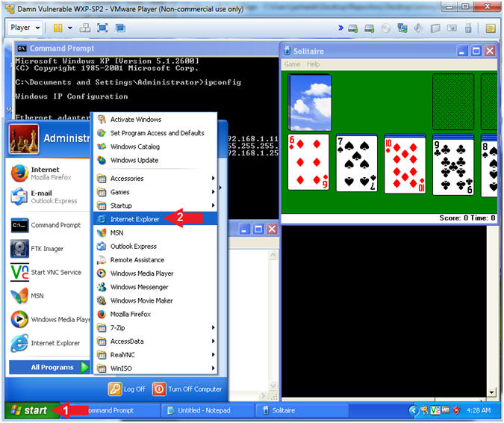Image resolution: width=504 pixels, height=423 pixels.
Task: Click red security shield tray icon
Action: pos(455,410)
